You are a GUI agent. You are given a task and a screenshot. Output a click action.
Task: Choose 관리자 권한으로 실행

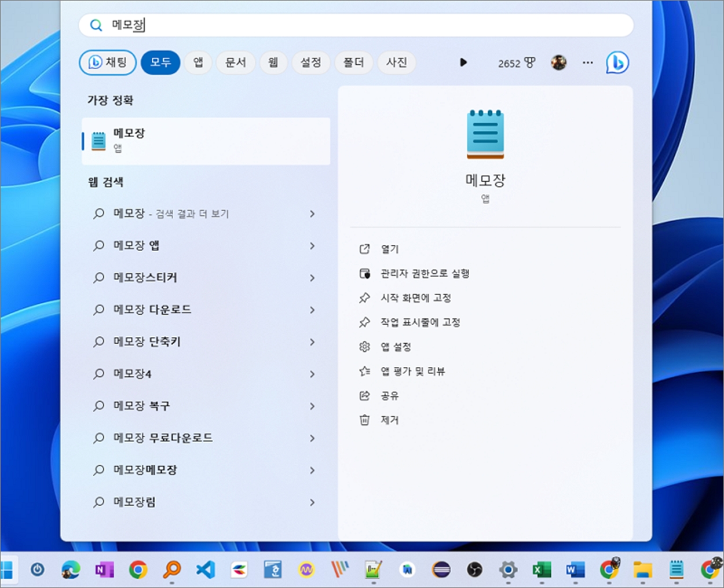[x=425, y=273]
